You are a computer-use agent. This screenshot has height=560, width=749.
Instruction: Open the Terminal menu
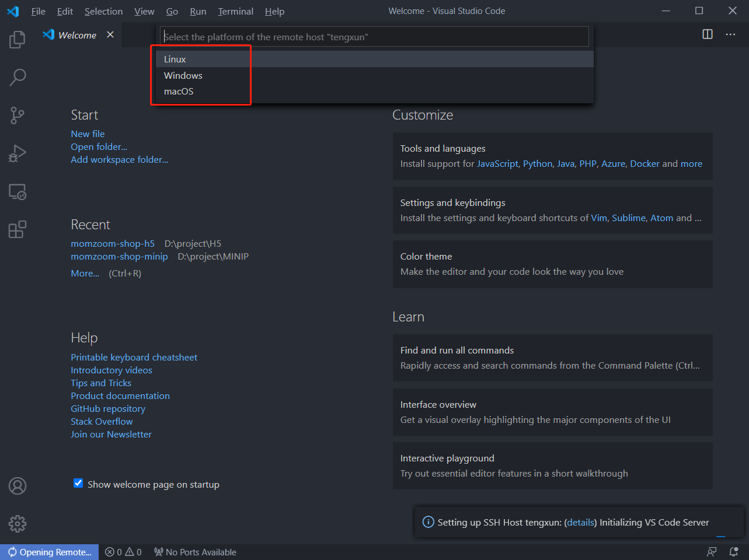(235, 11)
